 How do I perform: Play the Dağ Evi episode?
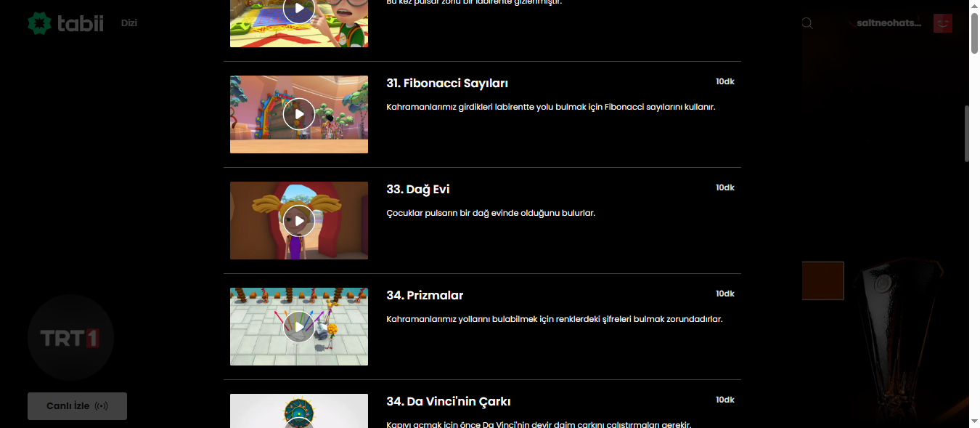pyautogui.click(x=299, y=220)
